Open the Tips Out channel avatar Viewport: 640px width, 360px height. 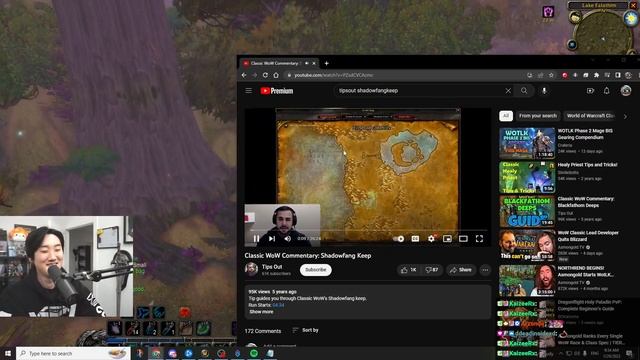click(251, 270)
